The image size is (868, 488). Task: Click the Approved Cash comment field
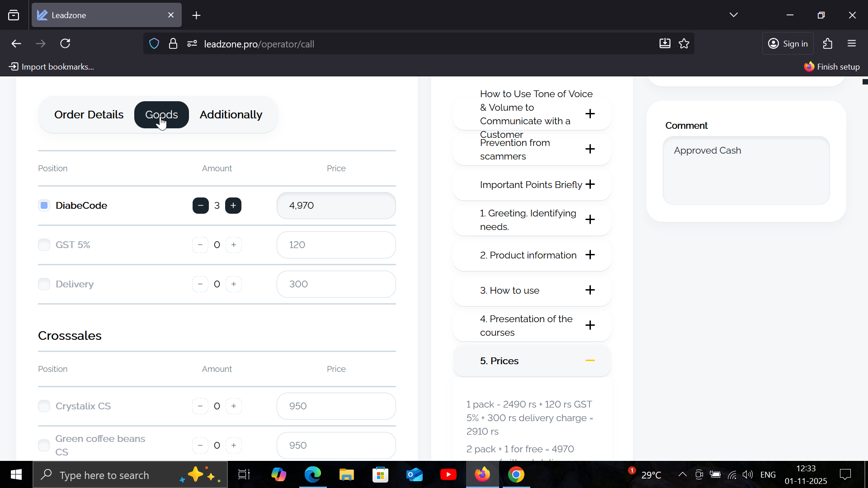coord(746,171)
